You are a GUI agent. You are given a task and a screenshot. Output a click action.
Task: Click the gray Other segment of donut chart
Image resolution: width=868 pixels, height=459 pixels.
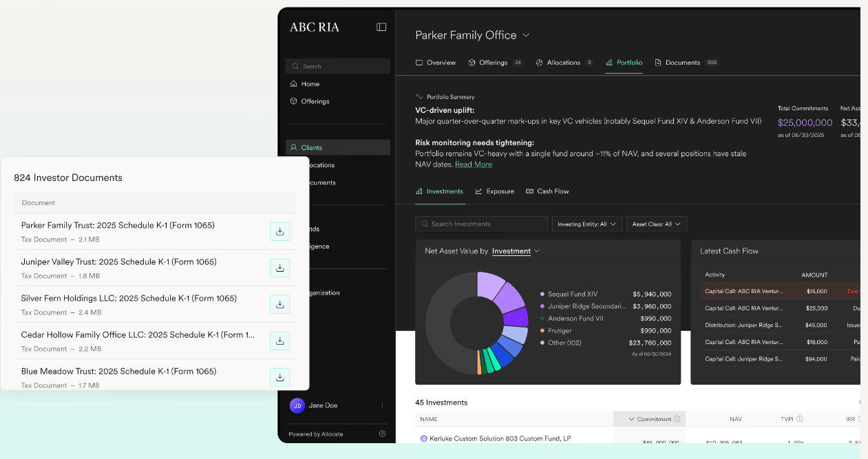[x=442, y=323]
